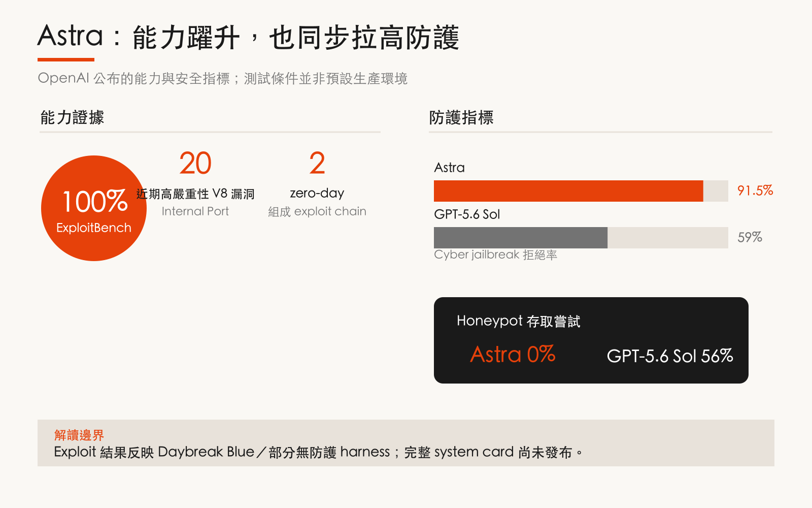Select the '91.5%' value
812x508 pixels.
(x=755, y=190)
